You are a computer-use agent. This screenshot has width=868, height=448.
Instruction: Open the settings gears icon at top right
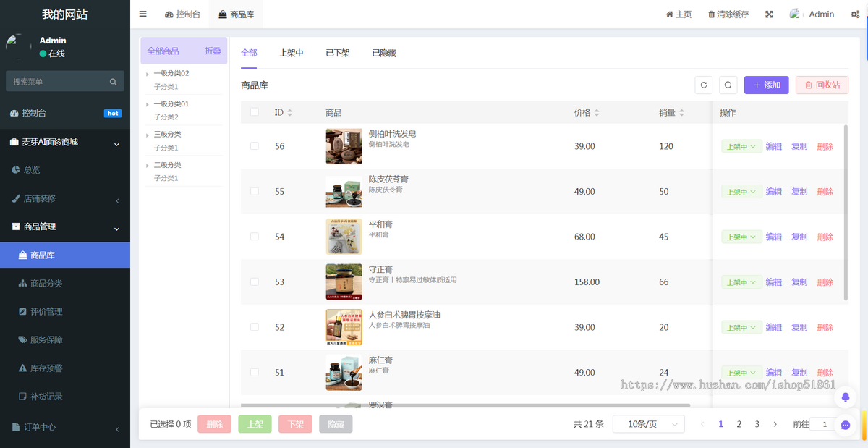coord(856,14)
